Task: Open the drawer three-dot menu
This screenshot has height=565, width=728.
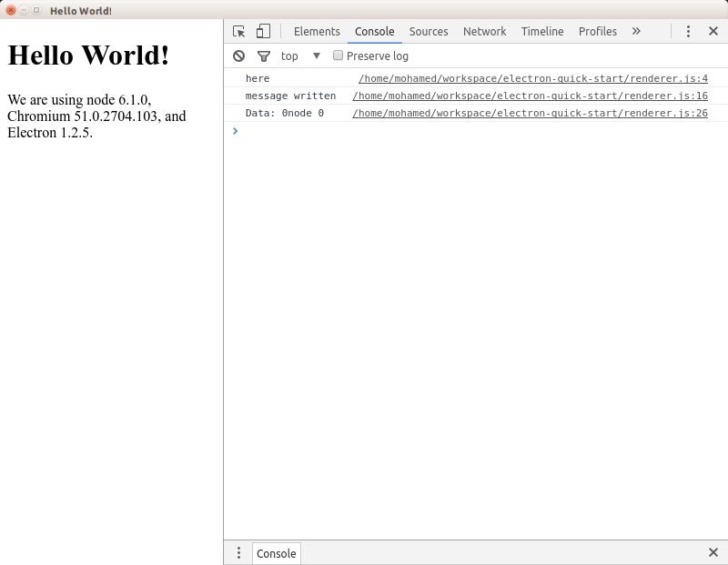Action: [238, 552]
